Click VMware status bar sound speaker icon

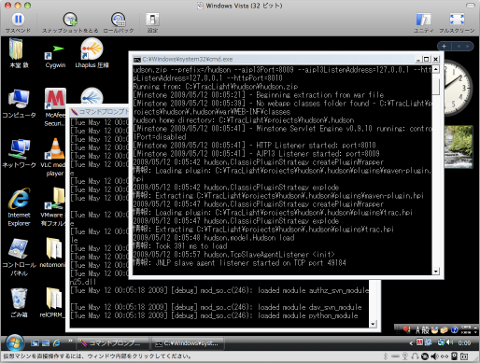click(434, 356)
